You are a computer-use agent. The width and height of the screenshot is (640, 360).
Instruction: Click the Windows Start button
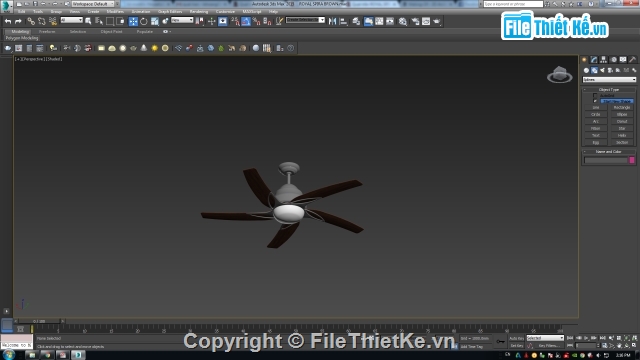[x=9, y=355]
